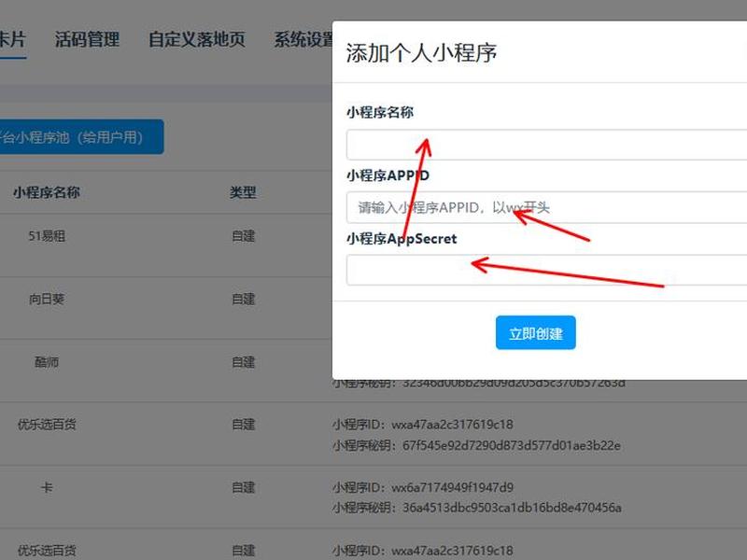Select the 向日葵 row name
This screenshot has height=560, width=747.
[47, 299]
